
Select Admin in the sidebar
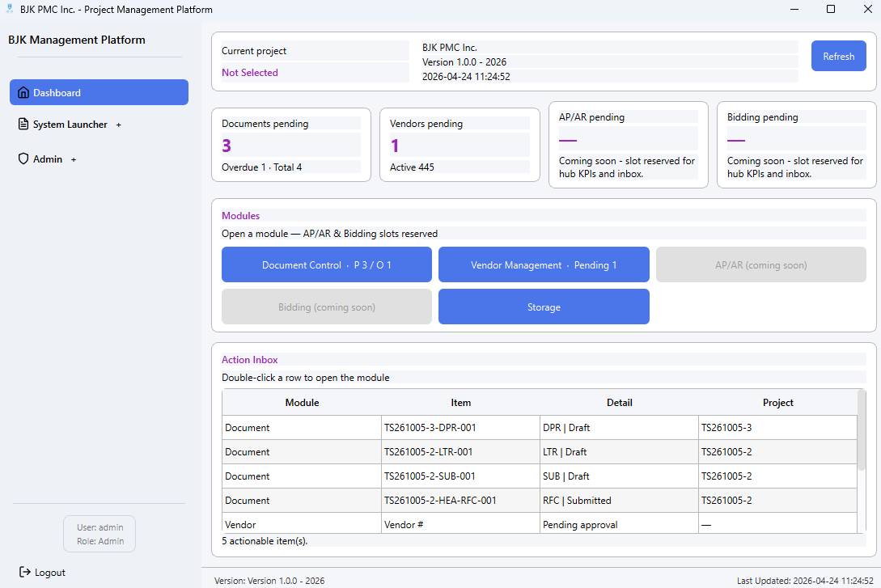48,159
